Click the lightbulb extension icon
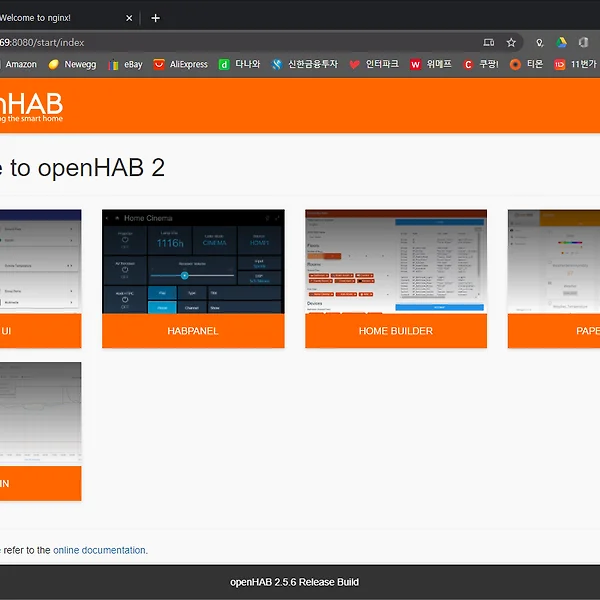The image size is (600, 600). click(x=540, y=42)
